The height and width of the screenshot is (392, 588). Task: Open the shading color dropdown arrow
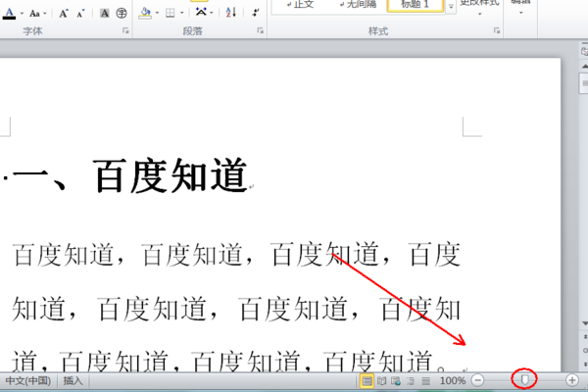[157, 13]
